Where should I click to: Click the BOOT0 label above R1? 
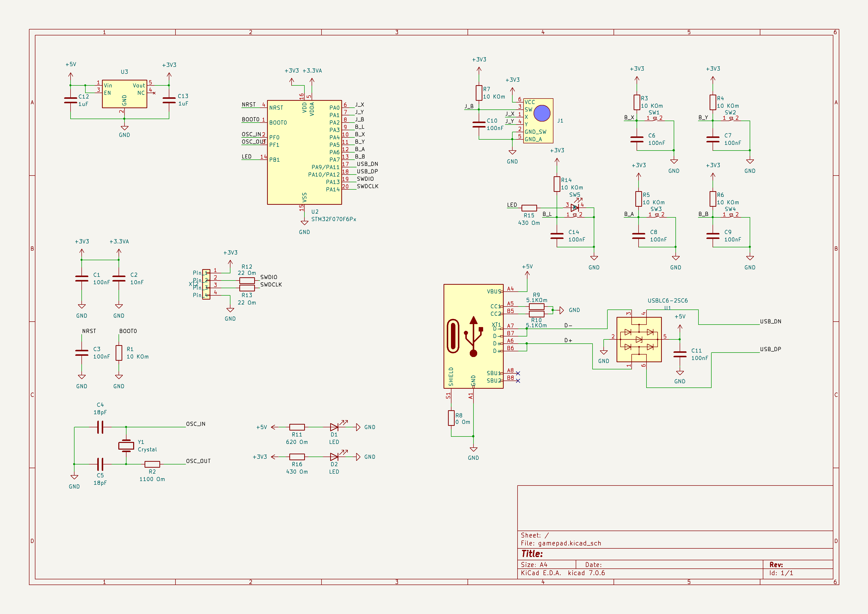pos(128,331)
